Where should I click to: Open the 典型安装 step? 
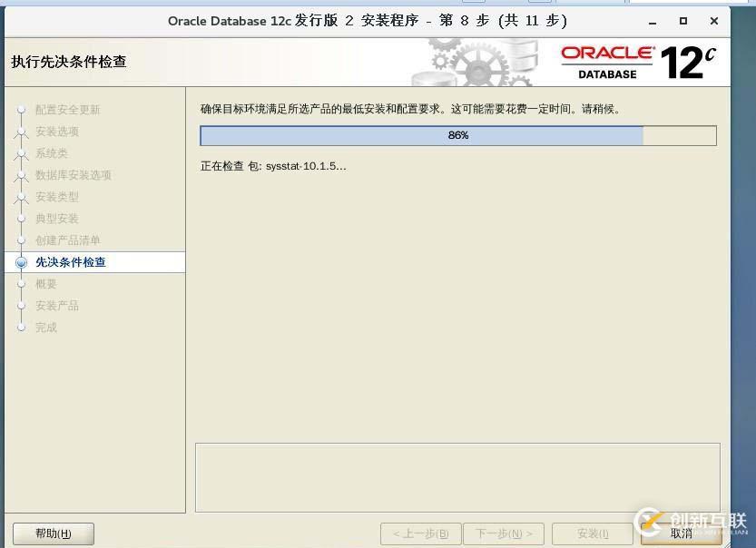click(x=56, y=219)
